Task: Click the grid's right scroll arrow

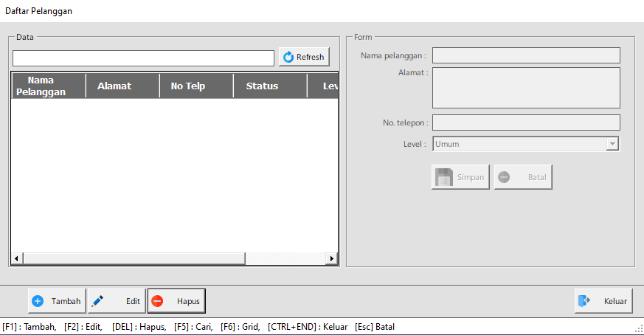Action: 332,258
